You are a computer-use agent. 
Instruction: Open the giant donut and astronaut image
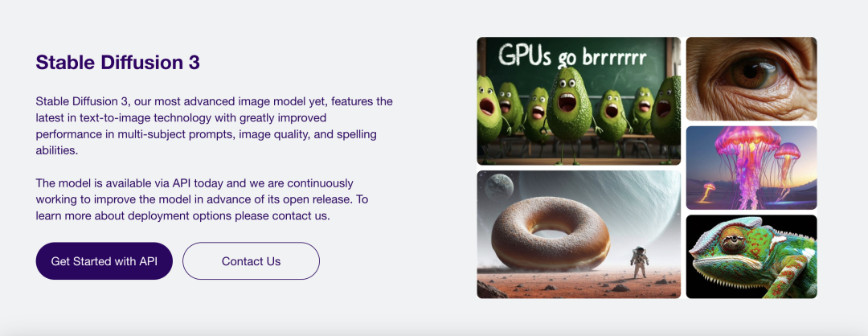pos(579,234)
